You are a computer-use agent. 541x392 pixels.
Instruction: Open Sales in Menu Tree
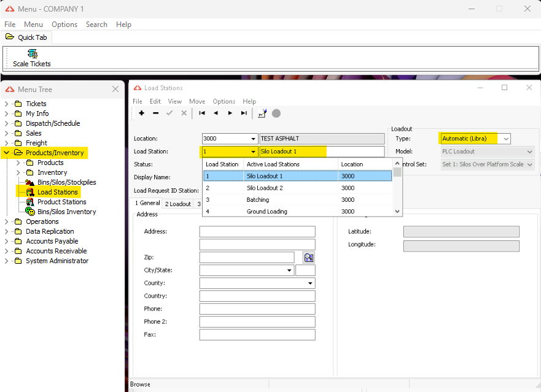pos(34,133)
